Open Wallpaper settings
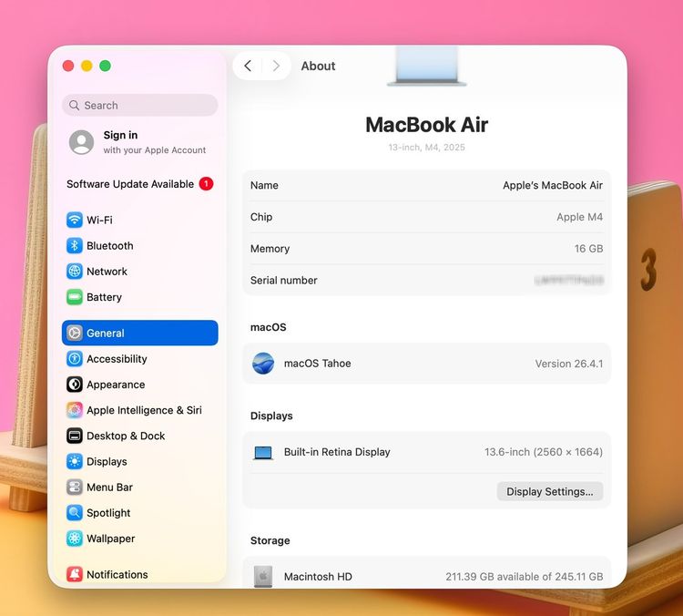Image resolution: width=683 pixels, height=616 pixels. coord(140,539)
